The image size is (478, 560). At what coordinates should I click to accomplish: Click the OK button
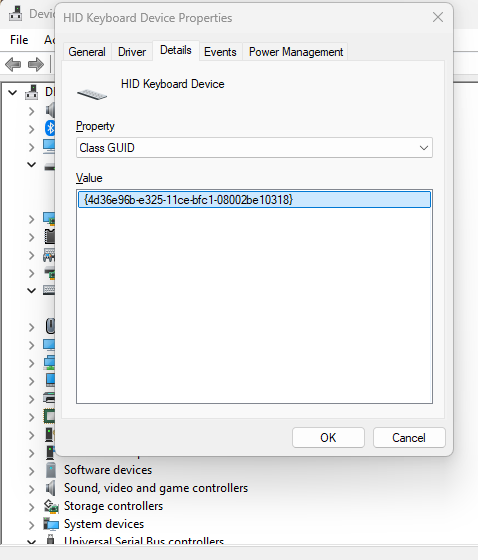pos(328,438)
